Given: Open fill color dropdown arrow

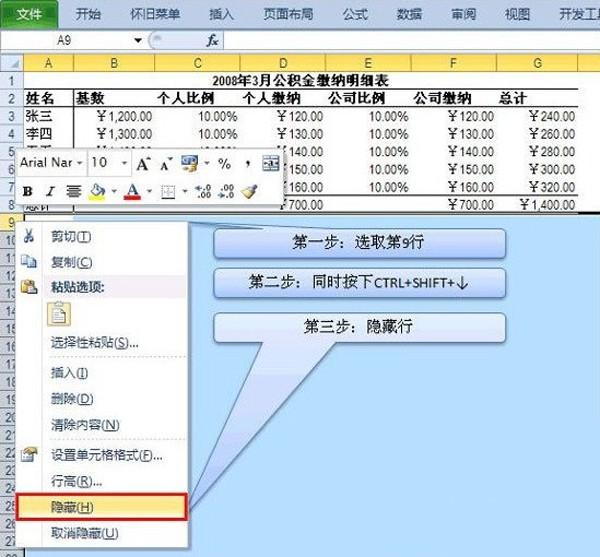Looking at the screenshot, I should point(114,191).
